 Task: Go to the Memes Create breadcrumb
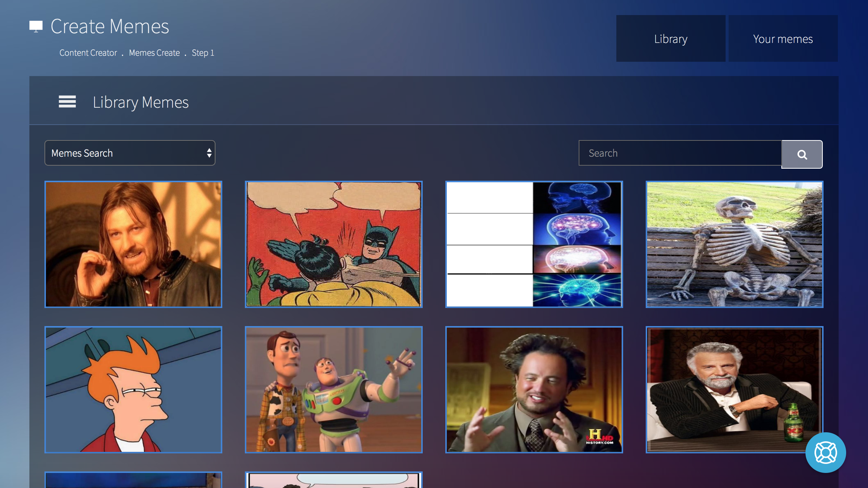154,53
